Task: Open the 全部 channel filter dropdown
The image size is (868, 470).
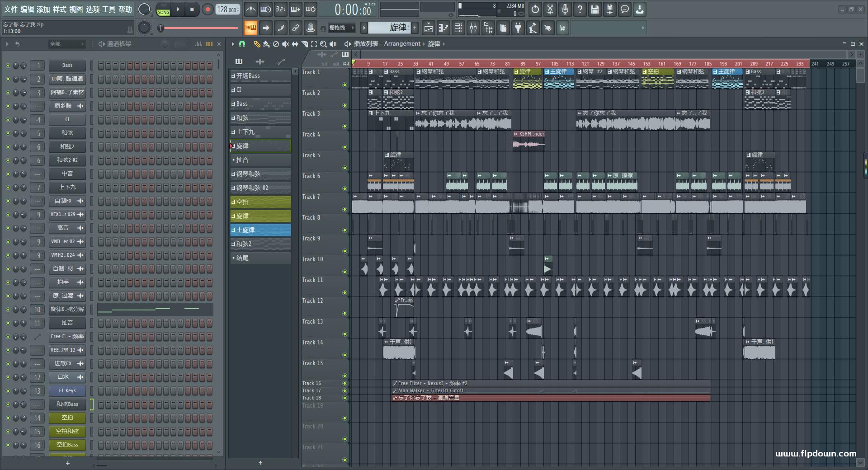Action: point(67,44)
